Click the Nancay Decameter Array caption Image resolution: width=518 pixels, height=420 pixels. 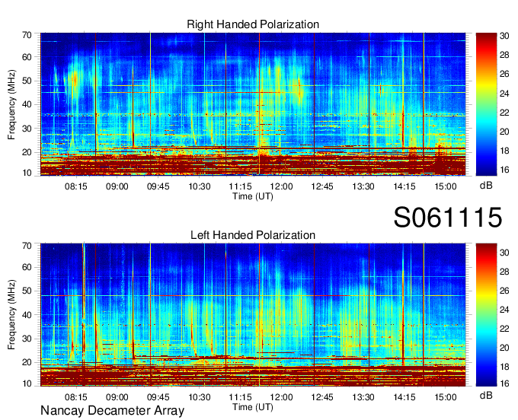pos(112,410)
